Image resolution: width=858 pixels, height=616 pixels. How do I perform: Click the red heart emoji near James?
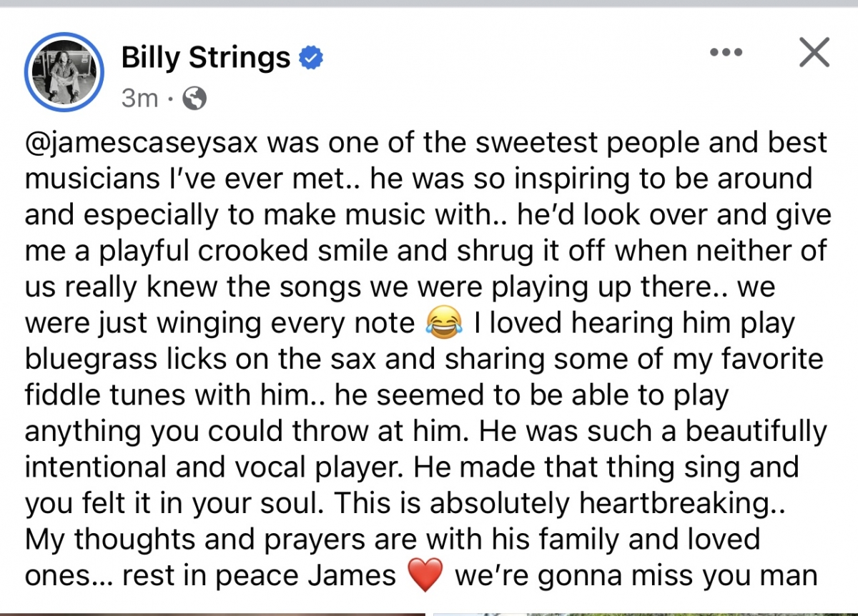(x=425, y=576)
